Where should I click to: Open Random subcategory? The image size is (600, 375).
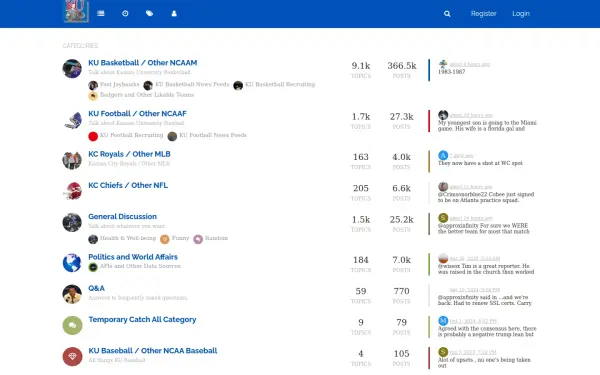click(x=216, y=238)
